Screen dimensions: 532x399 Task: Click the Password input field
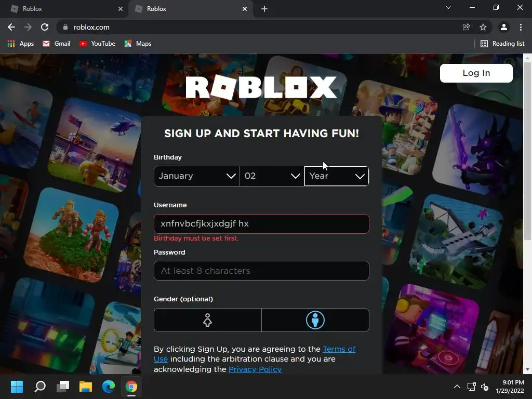[261, 271]
